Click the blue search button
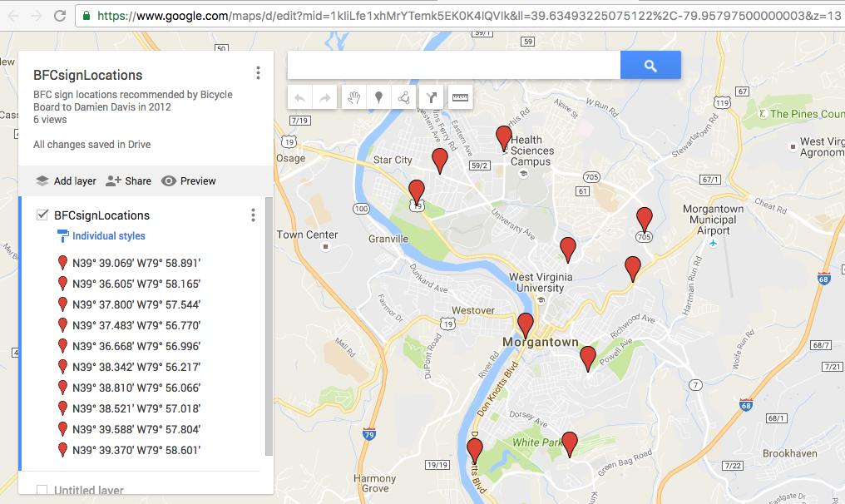The height and width of the screenshot is (504, 845). (x=650, y=65)
